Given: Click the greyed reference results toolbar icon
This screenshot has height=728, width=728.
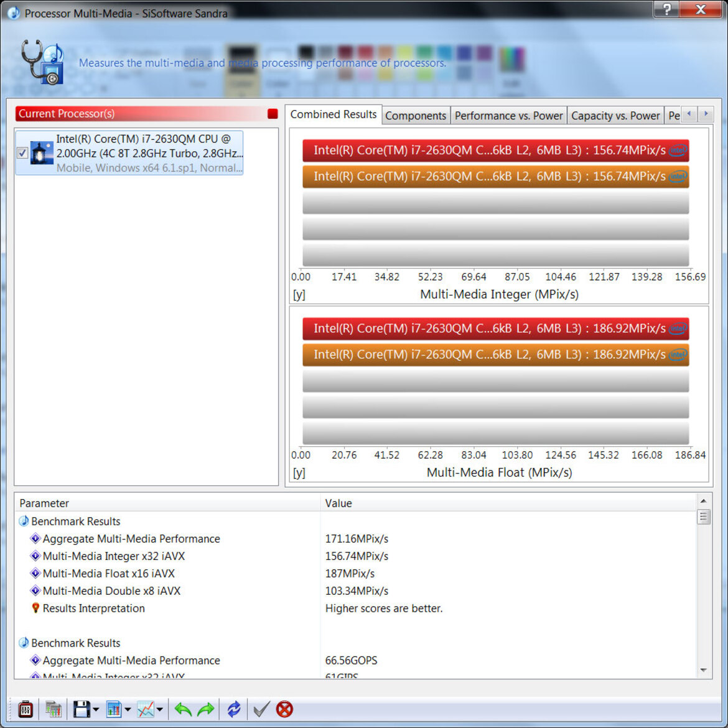Looking at the screenshot, I should click(x=54, y=709).
